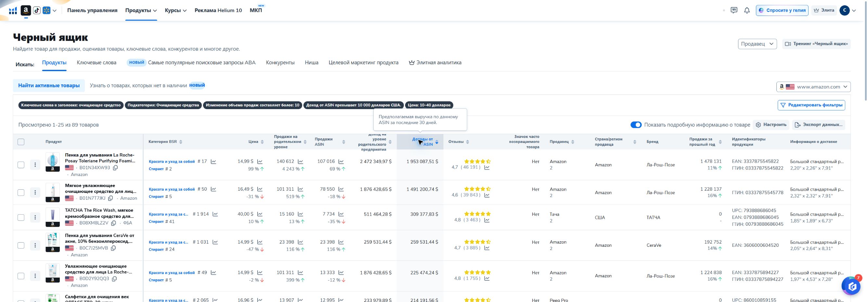
Task: Open notifications bell icon
Action: point(747,10)
